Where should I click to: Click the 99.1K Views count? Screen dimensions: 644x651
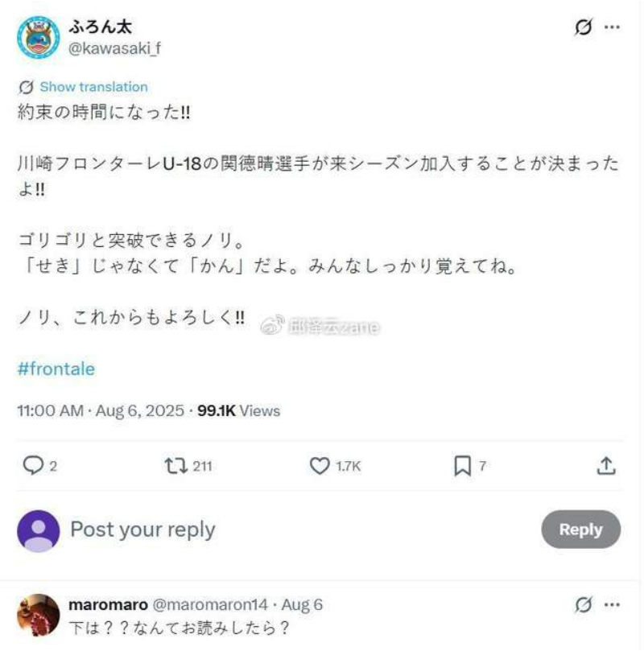pos(239,410)
